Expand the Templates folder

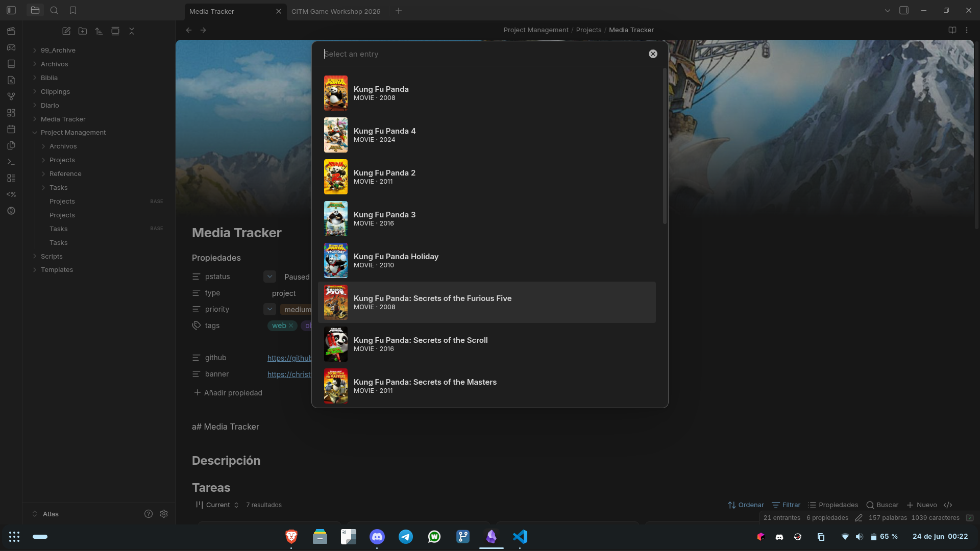click(x=35, y=270)
